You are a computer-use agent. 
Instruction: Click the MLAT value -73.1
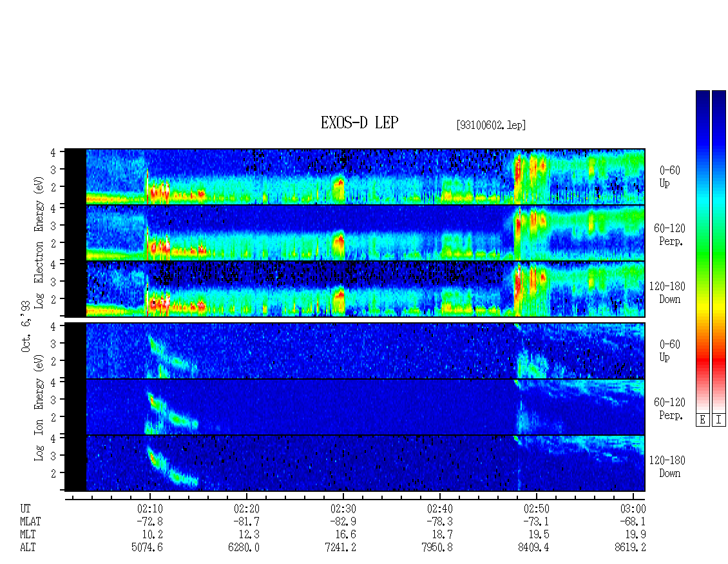coord(536,521)
